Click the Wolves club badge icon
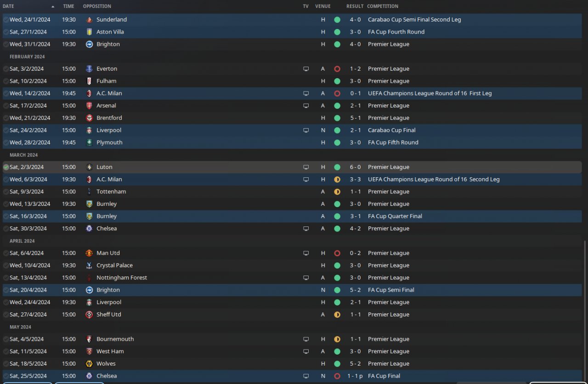 point(89,364)
